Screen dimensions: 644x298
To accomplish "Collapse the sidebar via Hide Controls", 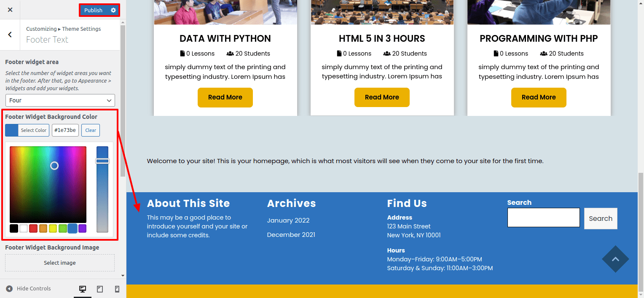I will 29,289.
